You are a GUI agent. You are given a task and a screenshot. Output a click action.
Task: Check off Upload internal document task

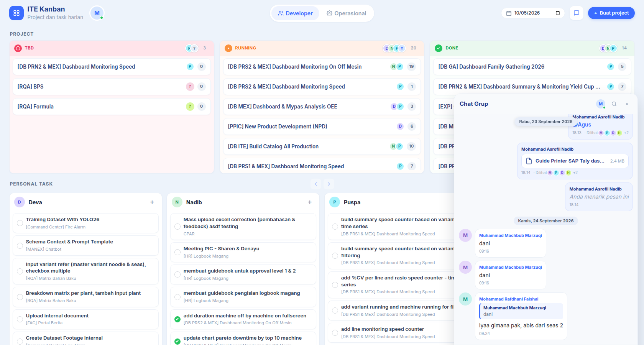[x=20, y=319]
